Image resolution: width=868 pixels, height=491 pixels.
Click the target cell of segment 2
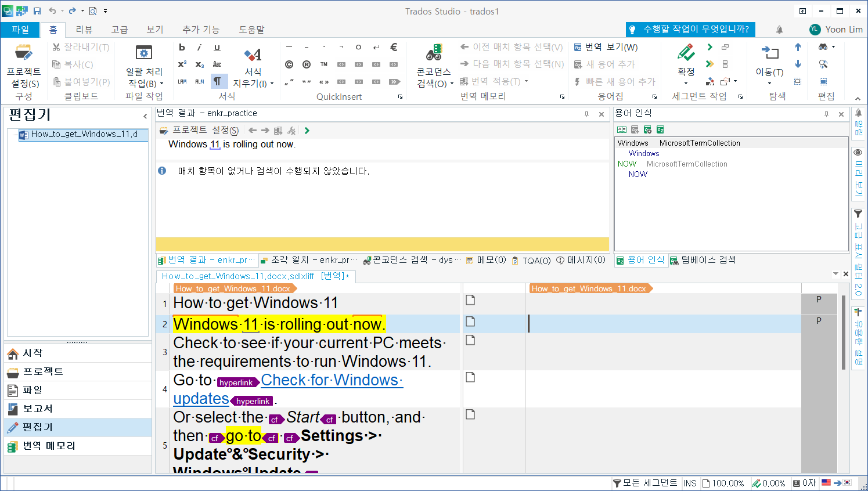coord(663,324)
